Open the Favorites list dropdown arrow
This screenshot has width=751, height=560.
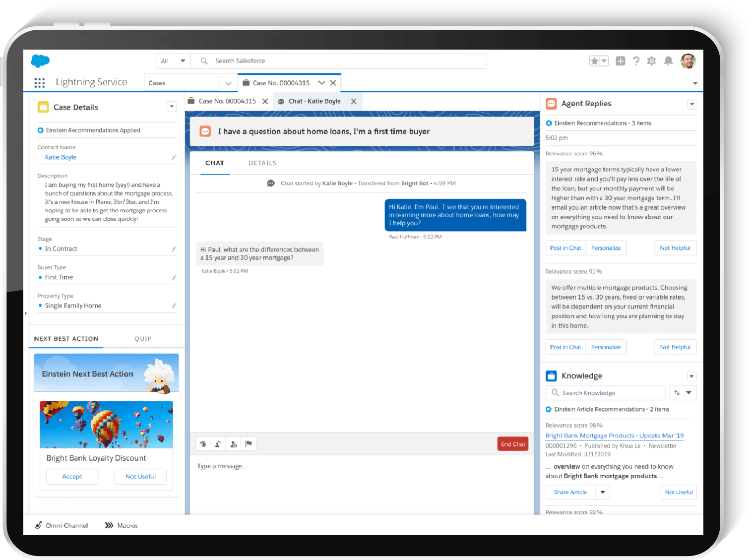tap(604, 61)
